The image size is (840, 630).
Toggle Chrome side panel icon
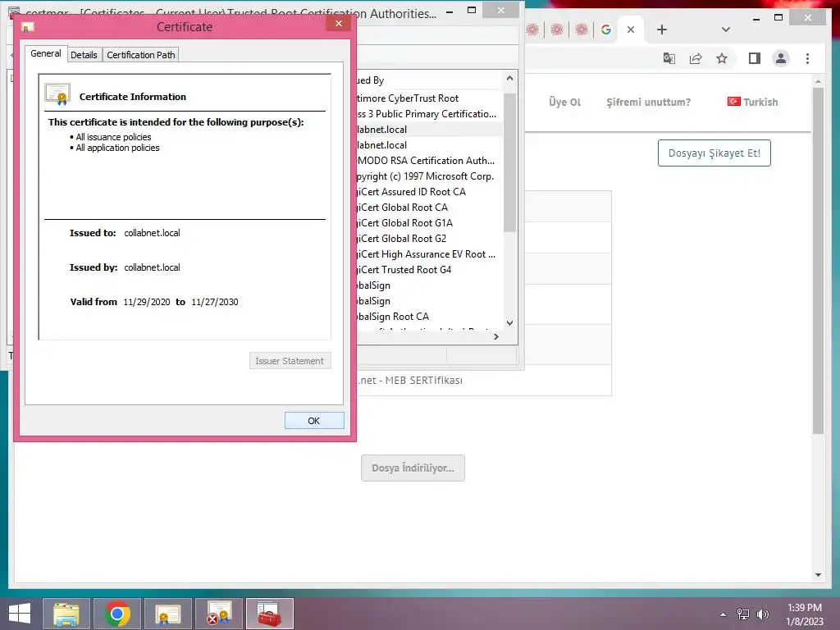coord(755,58)
